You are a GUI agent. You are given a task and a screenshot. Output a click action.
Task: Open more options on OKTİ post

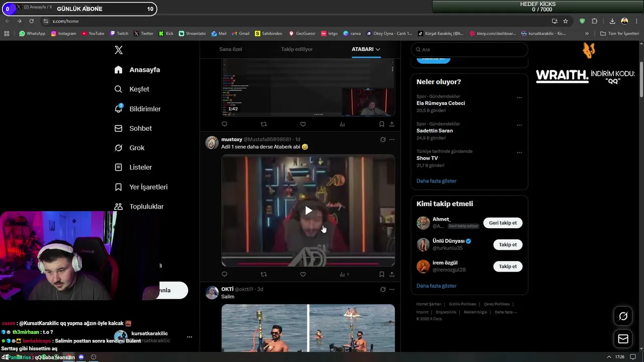[392, 290]
